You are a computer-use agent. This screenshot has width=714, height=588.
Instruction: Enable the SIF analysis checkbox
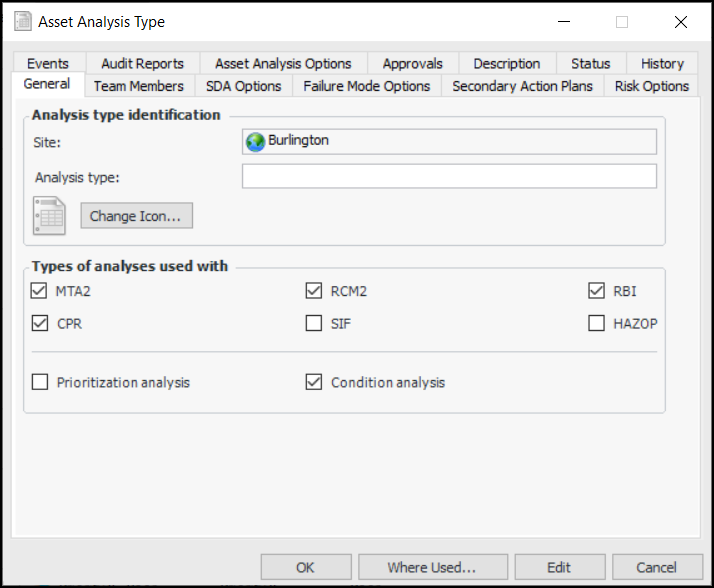coord(314,324)
